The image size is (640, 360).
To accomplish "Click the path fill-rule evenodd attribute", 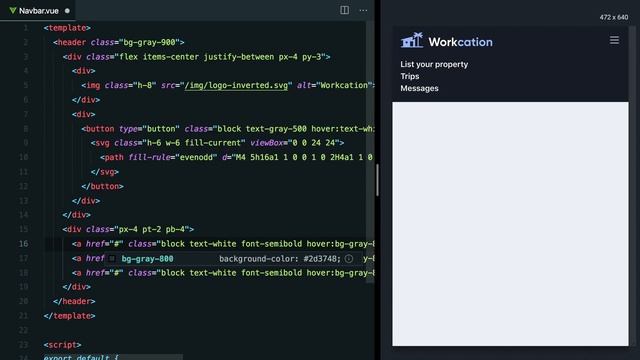I will pos(173,157).
